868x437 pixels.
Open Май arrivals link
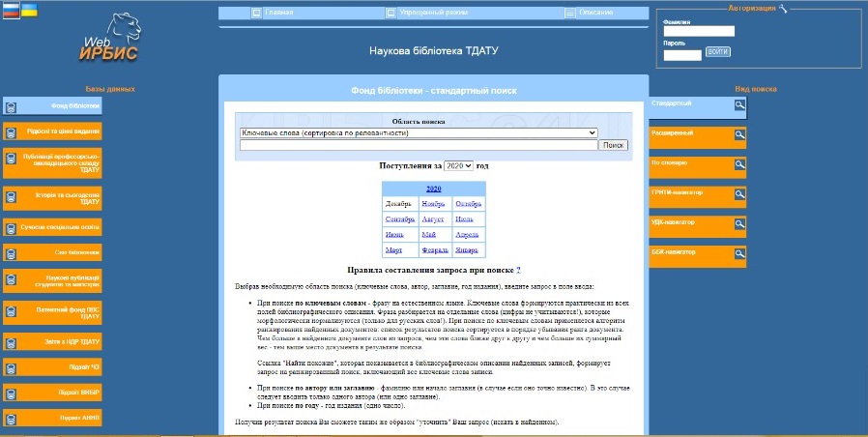(x=428, y=235)
